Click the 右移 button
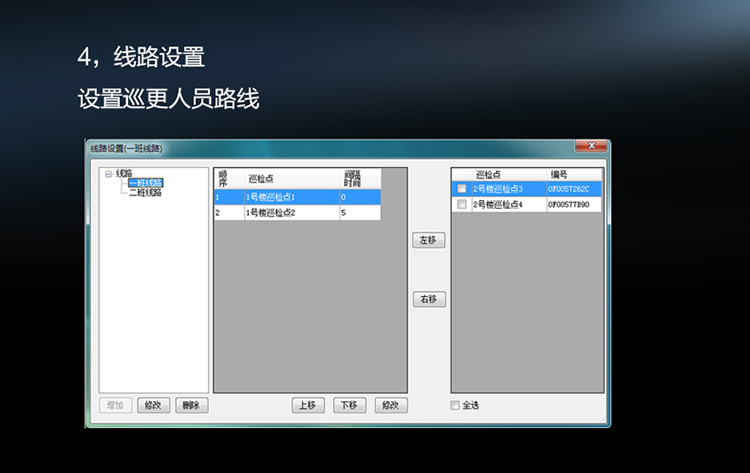Viewport: 750px width, 473px height. [429, 299]
